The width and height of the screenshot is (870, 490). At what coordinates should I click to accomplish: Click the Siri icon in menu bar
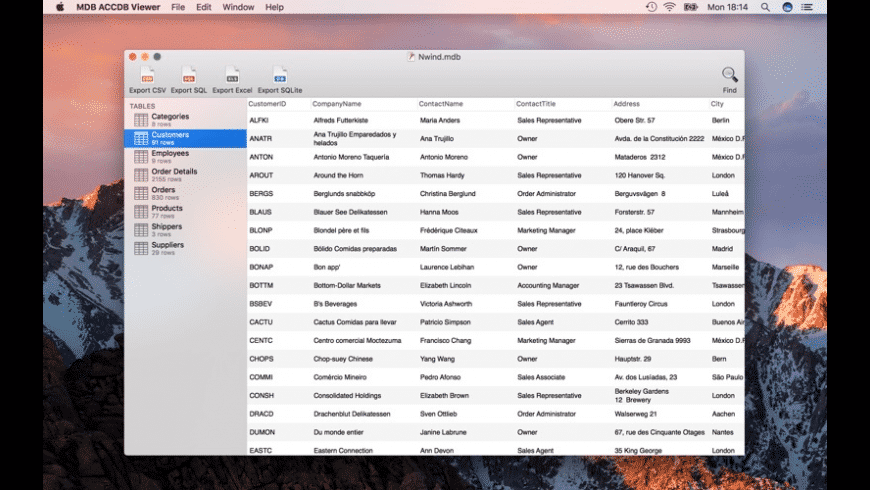pos(787,7)
